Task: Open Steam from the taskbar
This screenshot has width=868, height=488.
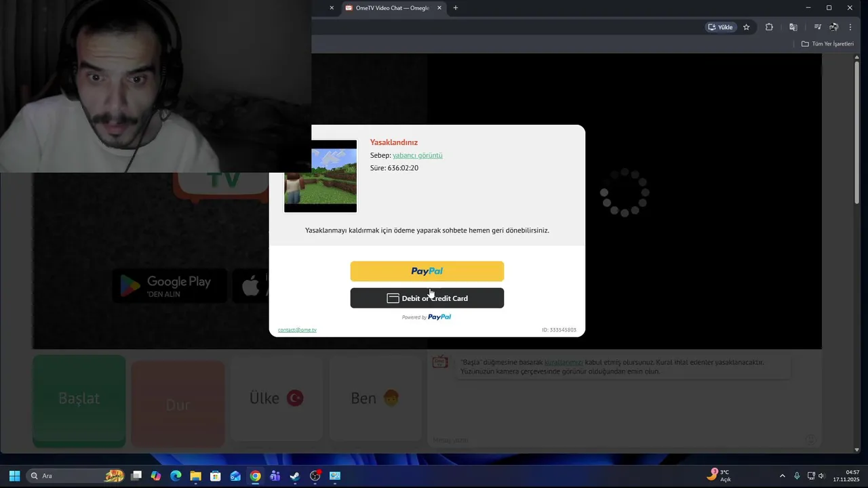Action: tap(295, 476)
